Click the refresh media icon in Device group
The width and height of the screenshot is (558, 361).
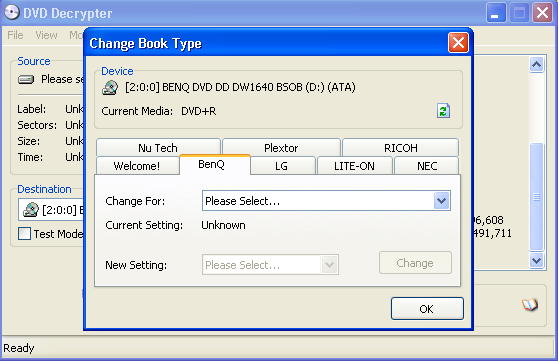[x=443, y=111]
